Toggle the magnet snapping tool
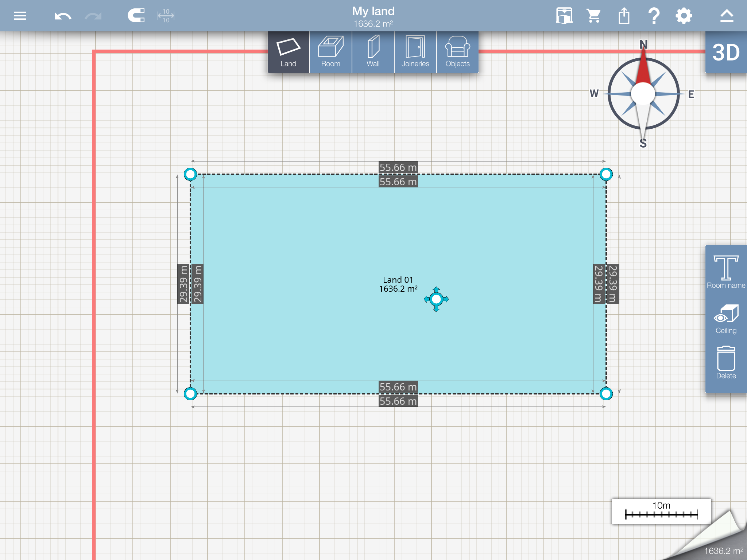This screenshot has width=747, height=560. point(136,16)
